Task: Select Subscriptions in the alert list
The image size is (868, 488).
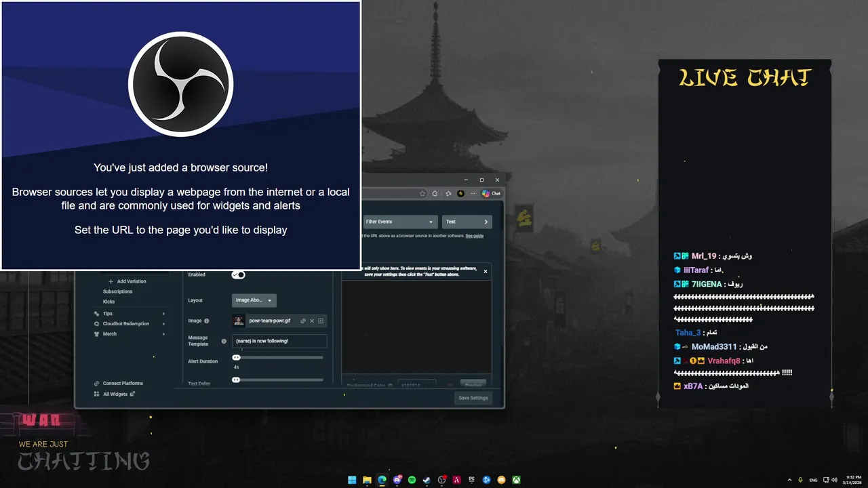Action: click(117, 291)
